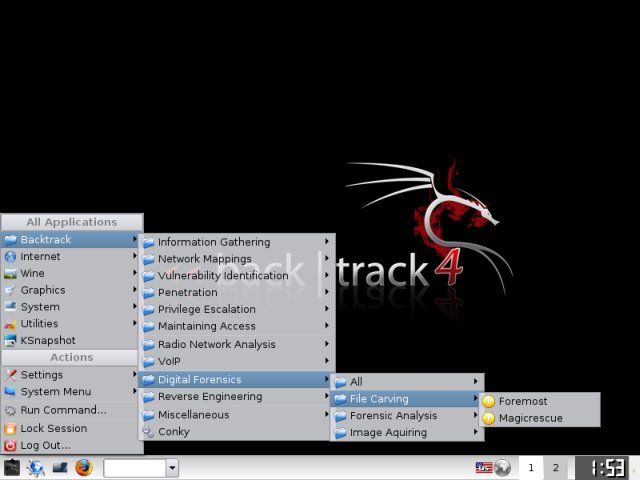Image resolution: width=640 pixels, height=480 pixels.
Task: Click the Graphics icon
Action: (x=10, y=290)
